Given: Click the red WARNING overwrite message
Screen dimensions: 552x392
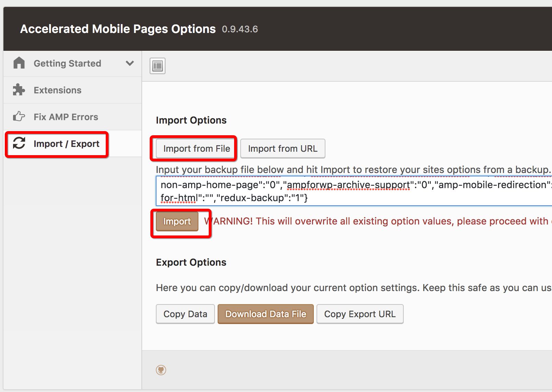Looking at the screenshot, I should pos(378,221).
